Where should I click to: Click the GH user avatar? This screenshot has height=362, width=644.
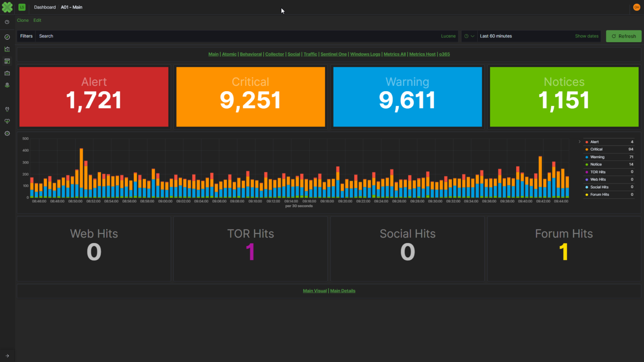click(x=637, y=7)
